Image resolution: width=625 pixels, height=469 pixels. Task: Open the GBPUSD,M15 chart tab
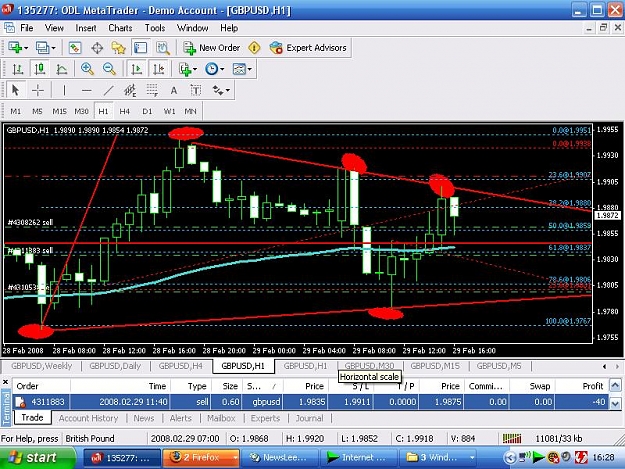435,366
